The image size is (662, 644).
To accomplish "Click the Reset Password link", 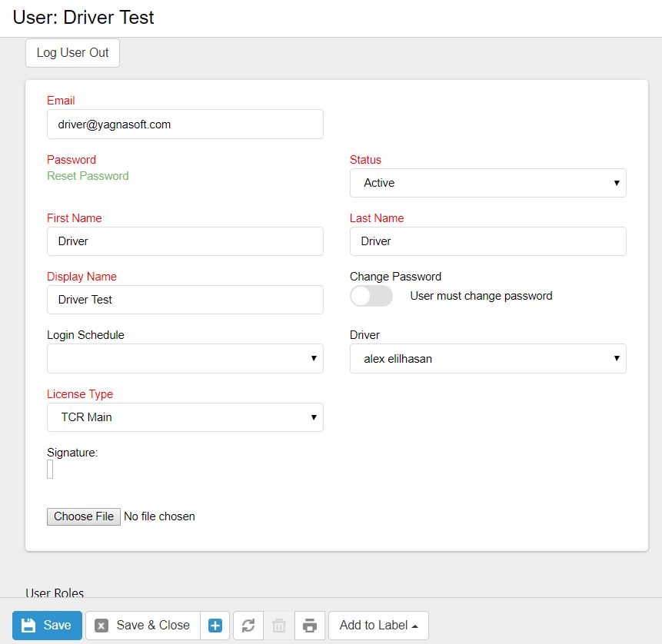I will tap(88, 176).
